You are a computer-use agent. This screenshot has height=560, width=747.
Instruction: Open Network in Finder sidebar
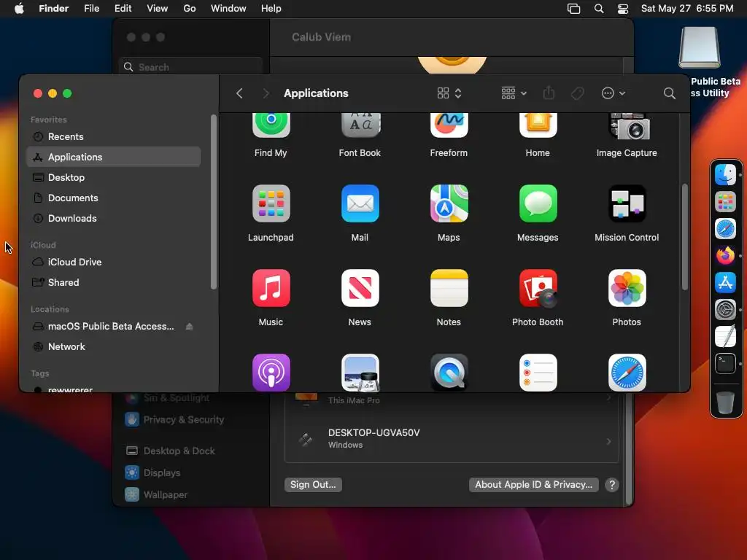click(x=113, y=347)
